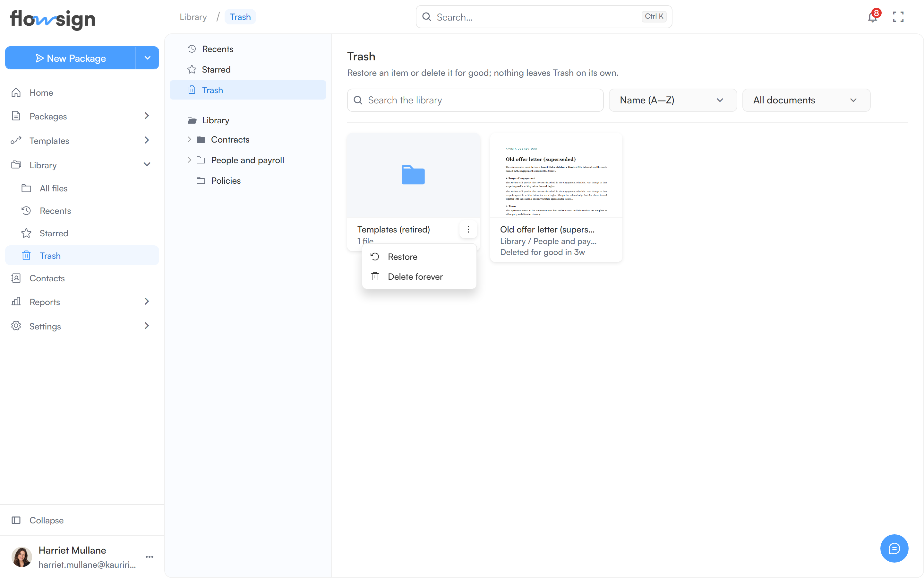Viewport: 924px width, 578px height.
Task: Toggle fullscreen mode icon
Action: click(x=898, y=17)
